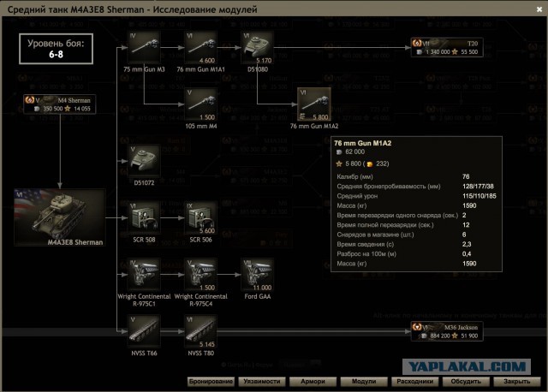The height and width of the screenshot is (392, 548).
Task: Click the D51080 turret icon
Action: click(257, 48)
